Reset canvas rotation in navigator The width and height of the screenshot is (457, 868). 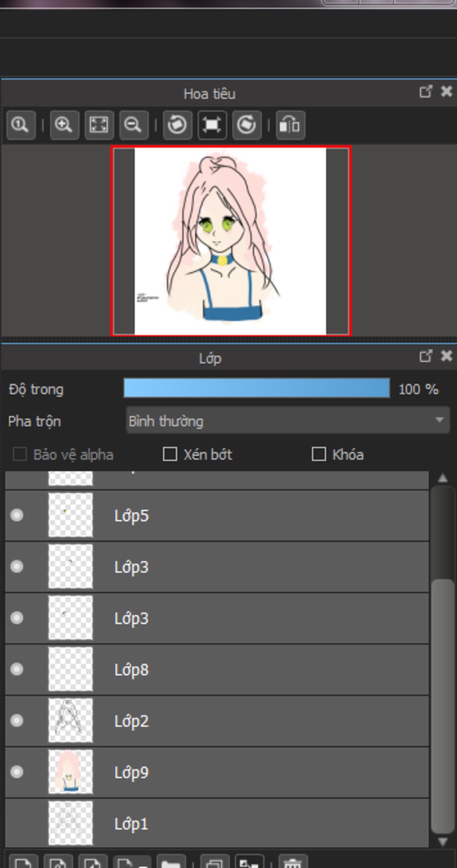click(212, 125)
